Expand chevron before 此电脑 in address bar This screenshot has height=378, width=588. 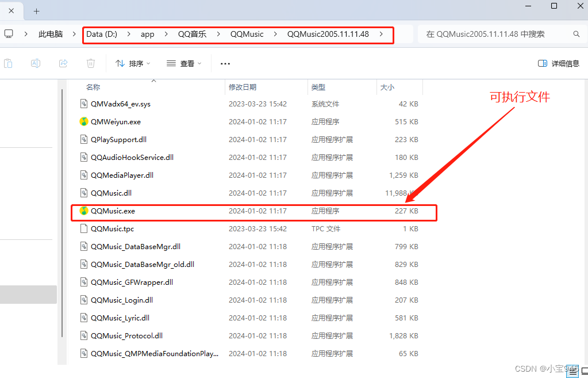(26, 34)
